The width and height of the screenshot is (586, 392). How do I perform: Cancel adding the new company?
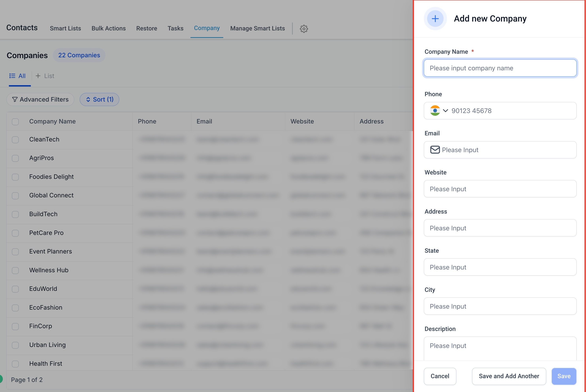pyautogui.click(x=440, y=376)
